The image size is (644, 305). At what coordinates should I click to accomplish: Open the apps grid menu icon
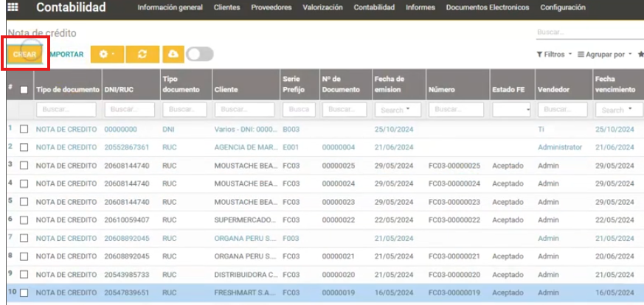tap(13, 8)
